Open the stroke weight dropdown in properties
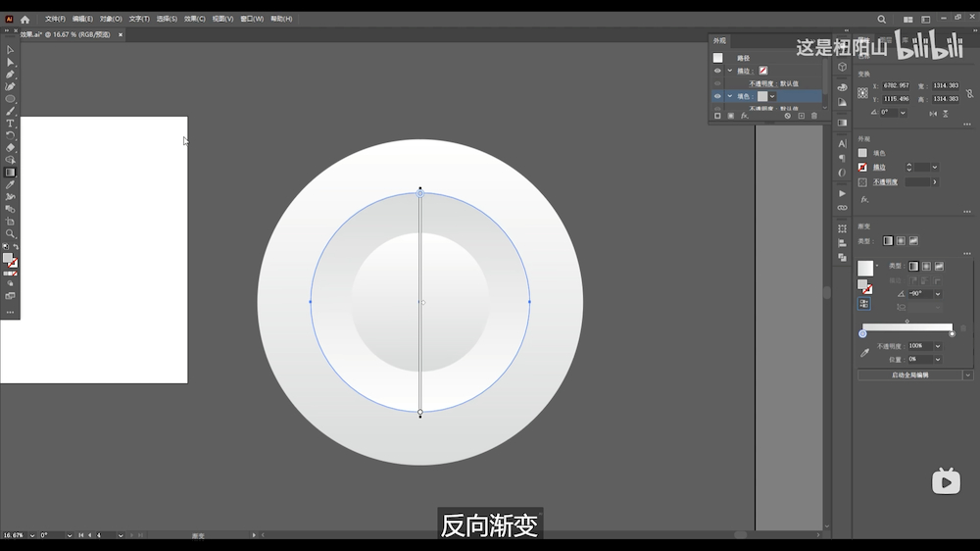The image size is (980, 551). (934, 167)
